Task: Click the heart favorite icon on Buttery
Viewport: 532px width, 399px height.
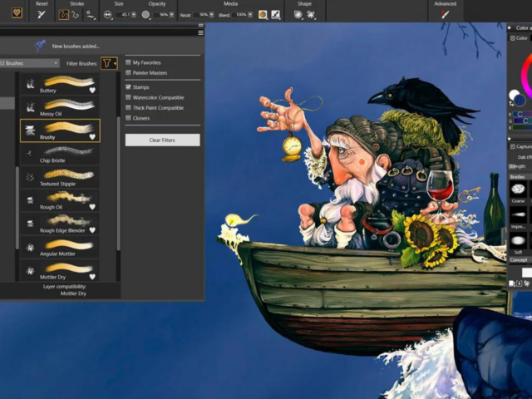Action: tap(92, 89)
